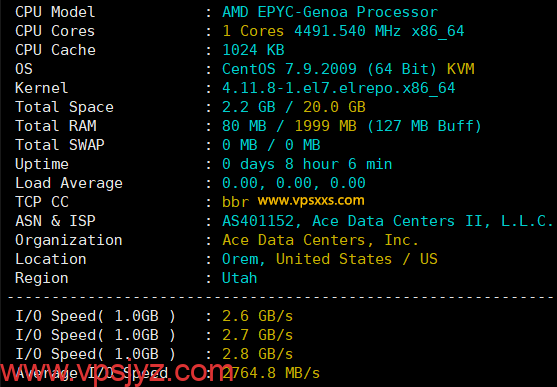Select the 2.8 GB/s I/O result
The width and height of the screenshot is (557, 387).
click(258, 354)
